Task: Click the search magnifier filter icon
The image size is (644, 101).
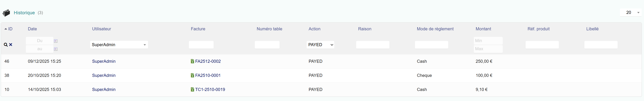Action: [6, 45]
